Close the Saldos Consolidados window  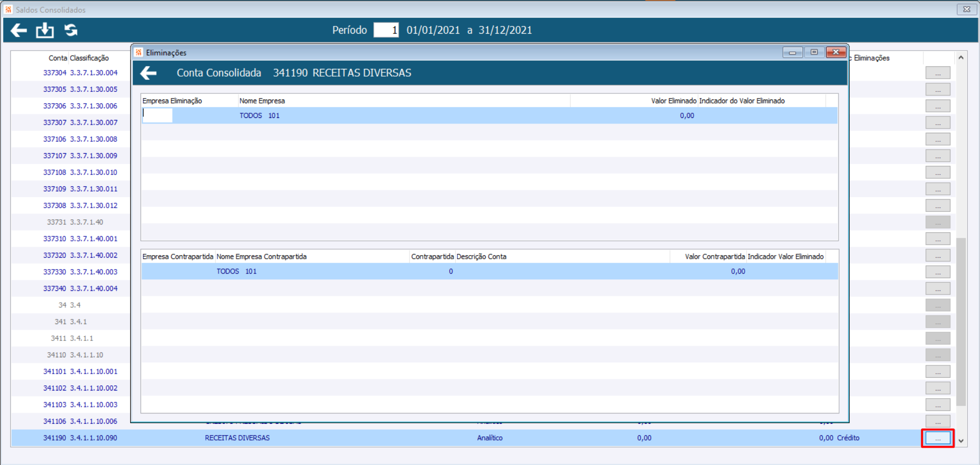[967, 9]
